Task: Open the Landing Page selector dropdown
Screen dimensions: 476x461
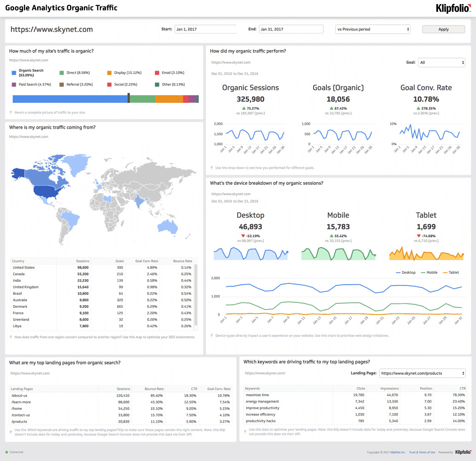Action: click(422, 373)
